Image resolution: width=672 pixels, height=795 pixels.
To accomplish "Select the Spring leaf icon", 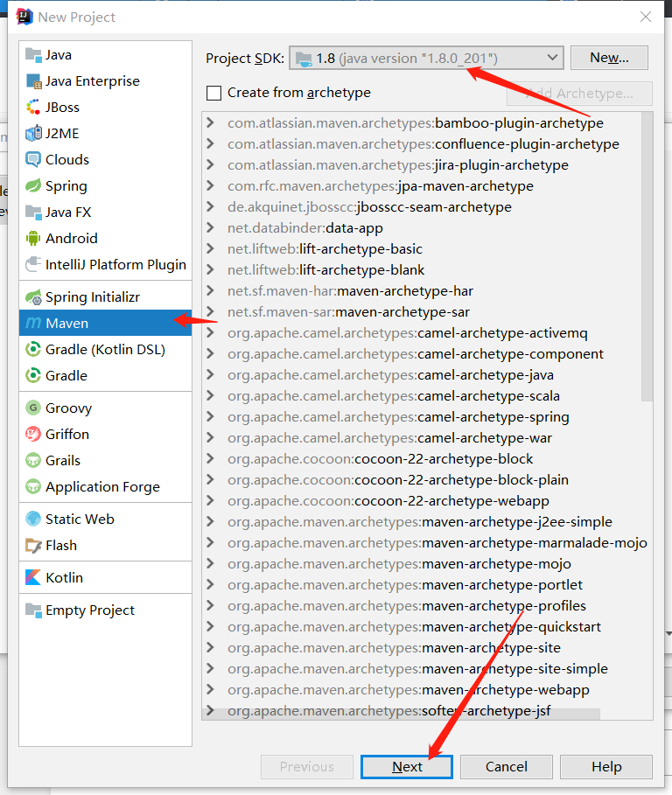I will pyautogui.click(x=33, y=185).
